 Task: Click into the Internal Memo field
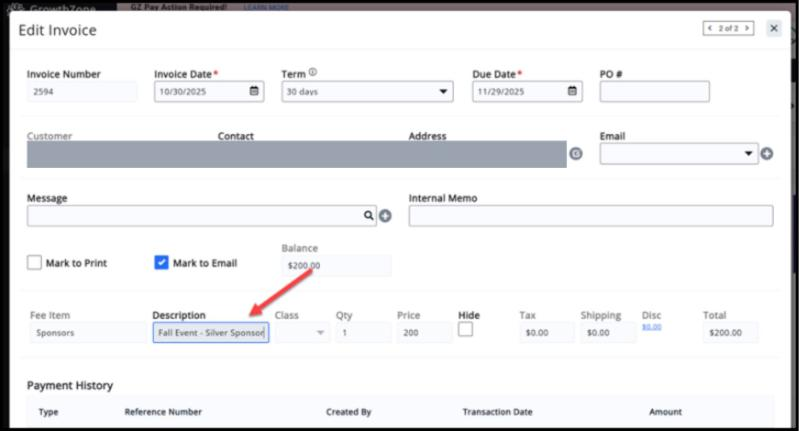coord(591,216)
